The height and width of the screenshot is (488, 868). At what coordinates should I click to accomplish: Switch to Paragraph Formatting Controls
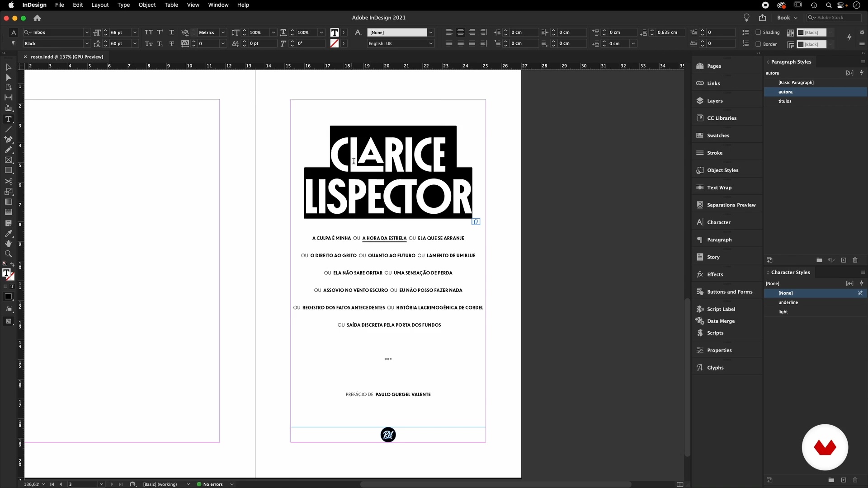[14, 43]
